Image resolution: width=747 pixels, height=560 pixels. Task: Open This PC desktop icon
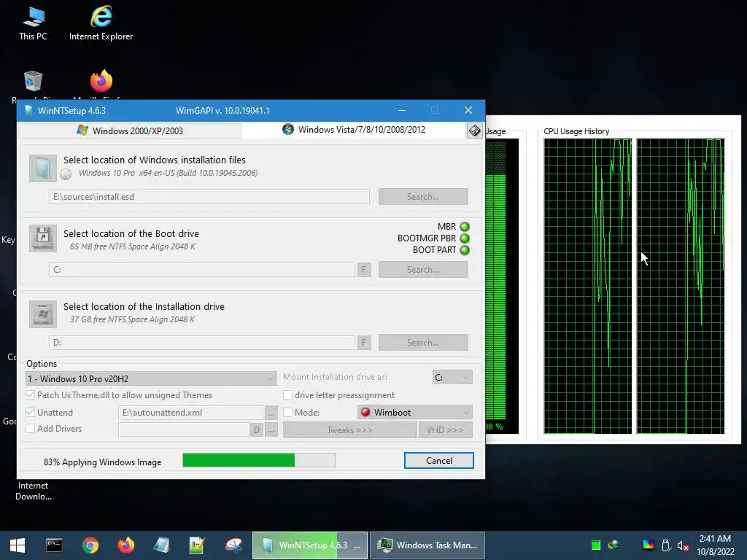pos(33,23)
